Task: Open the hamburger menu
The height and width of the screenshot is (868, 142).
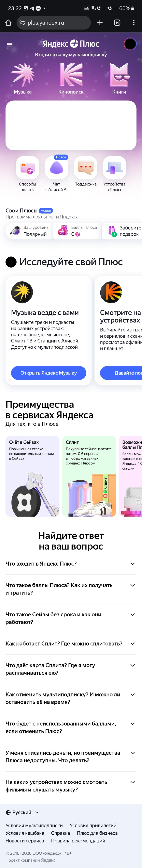Action: 10,45
